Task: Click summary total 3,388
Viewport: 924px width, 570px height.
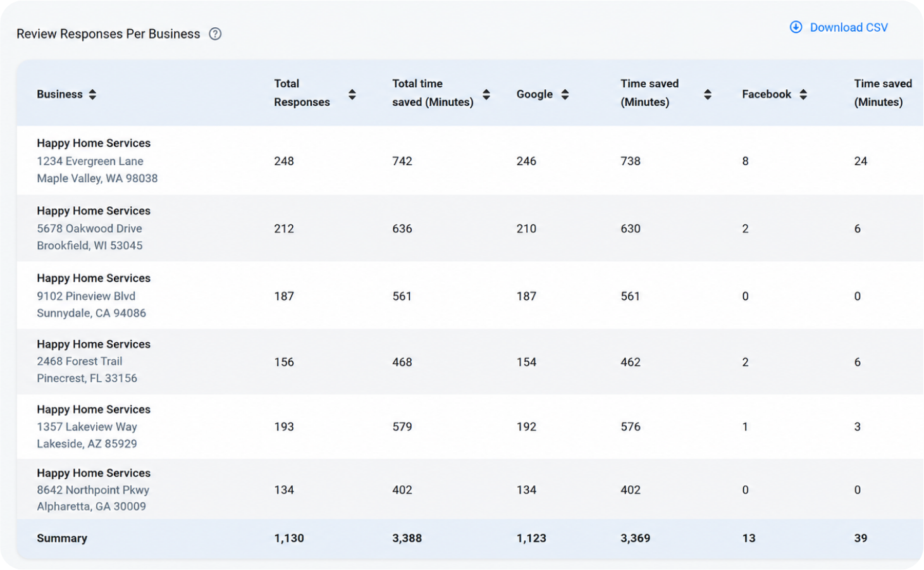Action: click(x=407, y=538)
